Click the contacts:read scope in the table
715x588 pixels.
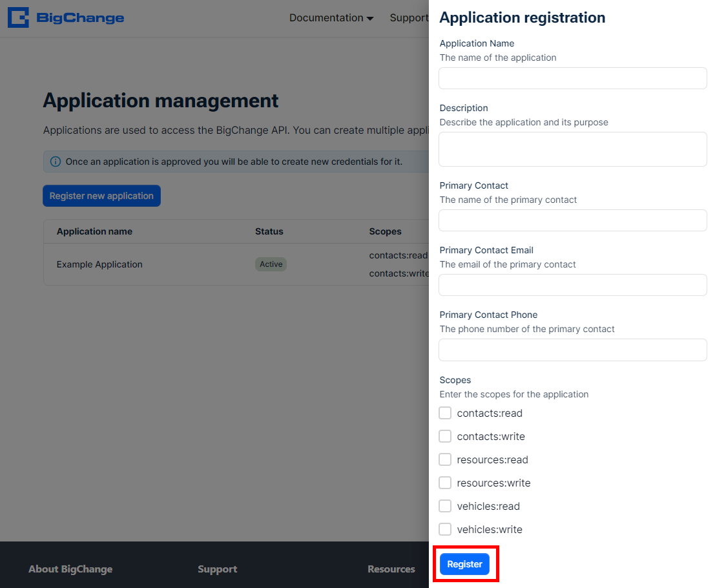(x=399, y=255)
